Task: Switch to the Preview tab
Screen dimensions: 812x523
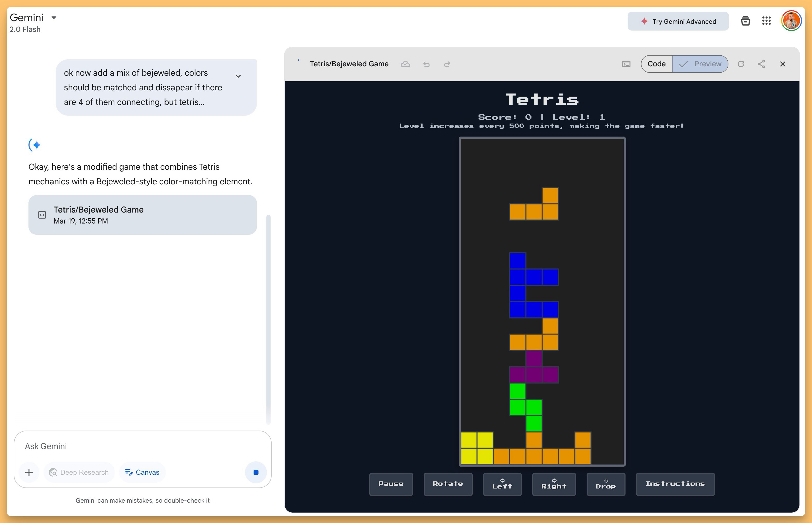Action: click(x=700, y=64)
